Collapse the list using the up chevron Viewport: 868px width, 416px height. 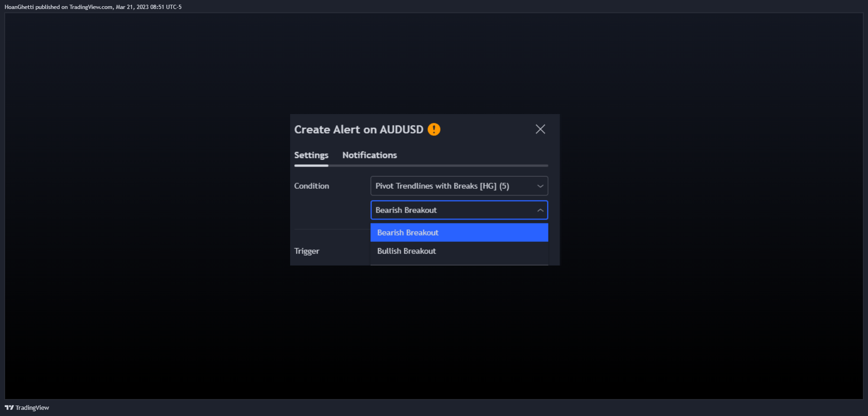pyautogui.click(x=540, y=210)
